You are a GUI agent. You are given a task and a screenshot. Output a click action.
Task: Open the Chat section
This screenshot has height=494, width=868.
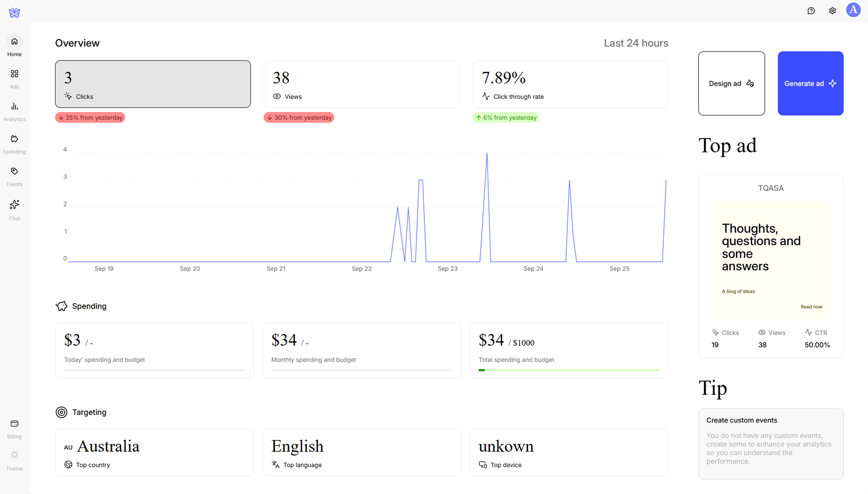click(14, 209)
